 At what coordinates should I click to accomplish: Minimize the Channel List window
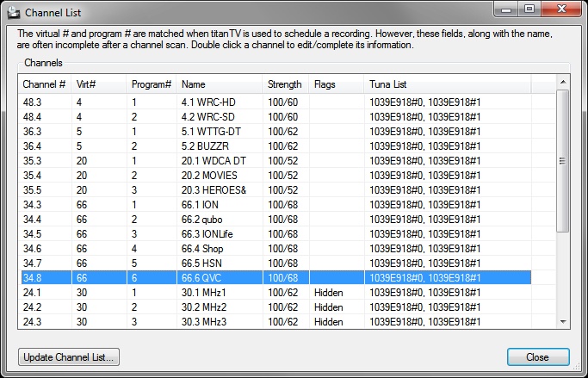(x=506, y=9)
